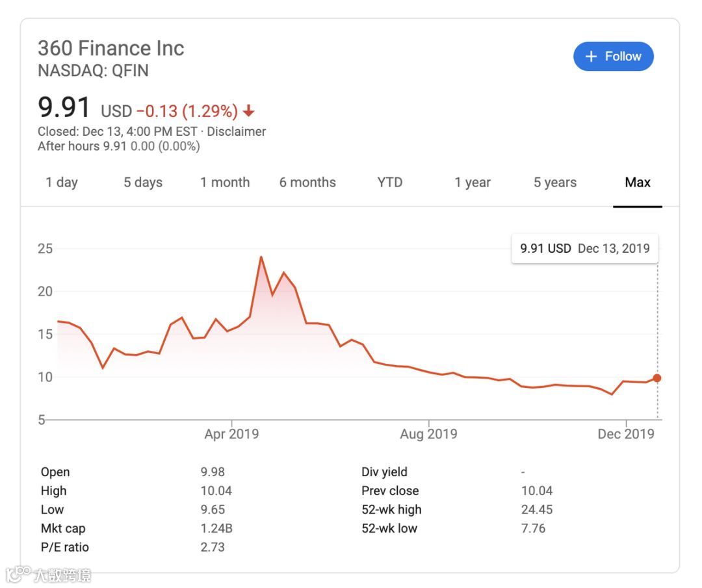This screenshot has height=588, width=702.
Task: Select the Max time range tab
Action: (637, 183)
